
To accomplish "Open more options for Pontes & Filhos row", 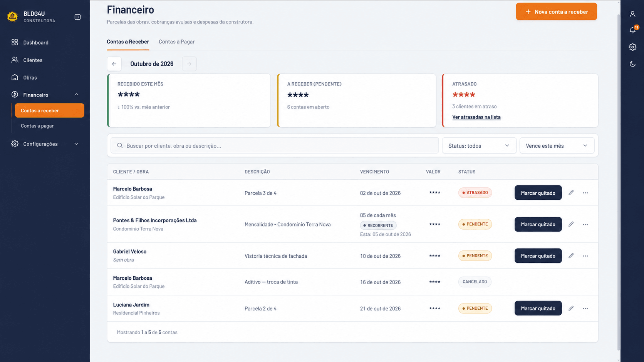I will [x=585, y=224].
